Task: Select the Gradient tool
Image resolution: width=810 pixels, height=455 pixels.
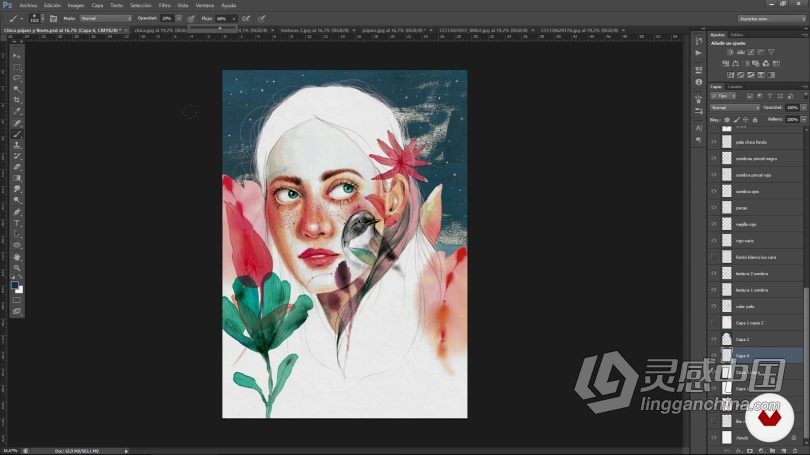Action: click(x=17, y=178)
